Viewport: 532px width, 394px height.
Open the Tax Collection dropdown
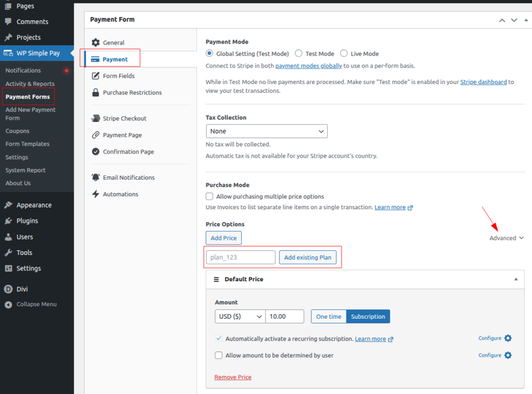pyautogui.click(x=267, y=131)
